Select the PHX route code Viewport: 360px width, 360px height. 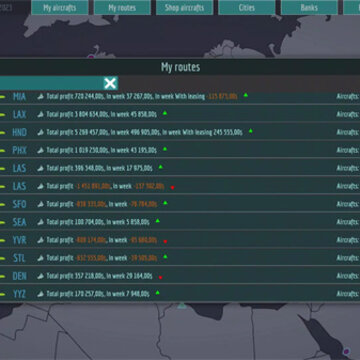19,150
